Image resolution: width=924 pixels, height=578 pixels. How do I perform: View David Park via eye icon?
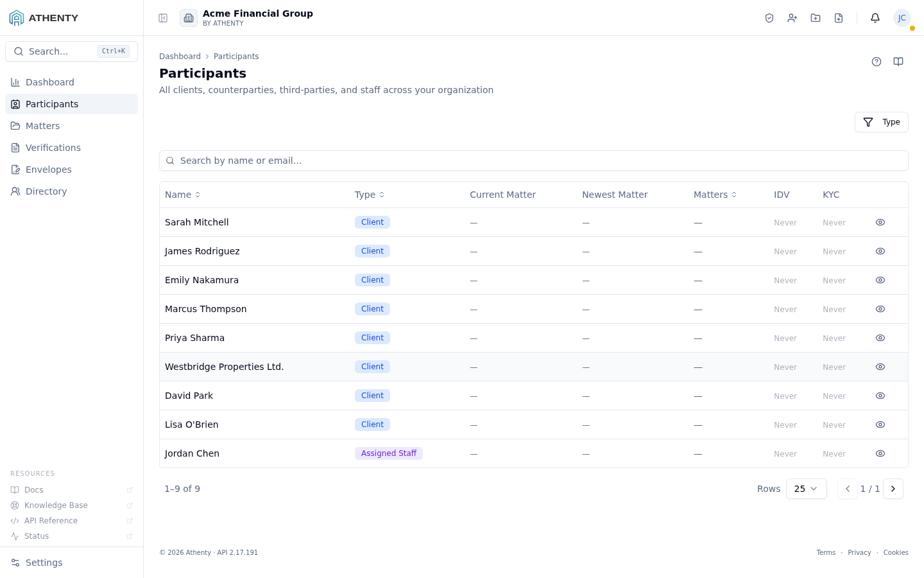click(x=880, y=396)
